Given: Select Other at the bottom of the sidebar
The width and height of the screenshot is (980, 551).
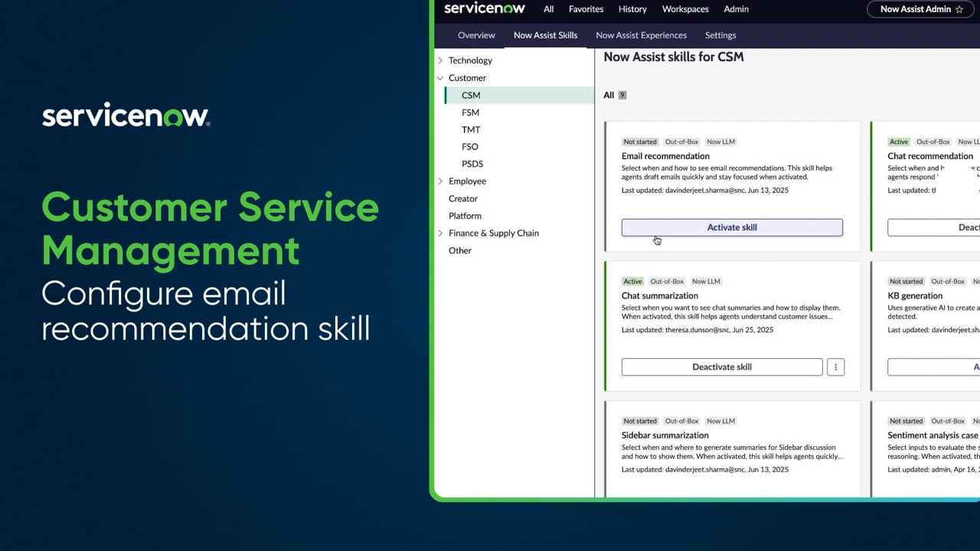Looking at the screenshot, I should [459, 250].
